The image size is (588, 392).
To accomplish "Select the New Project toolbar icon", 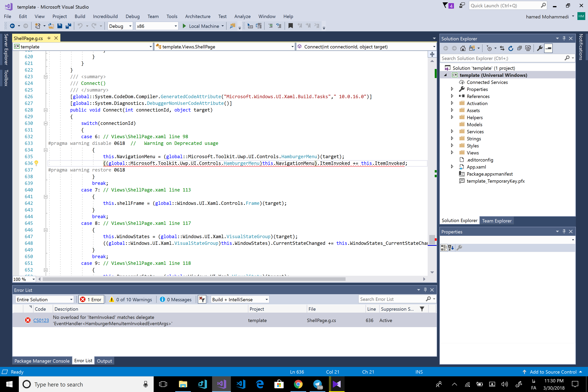I will coord(37,26).
